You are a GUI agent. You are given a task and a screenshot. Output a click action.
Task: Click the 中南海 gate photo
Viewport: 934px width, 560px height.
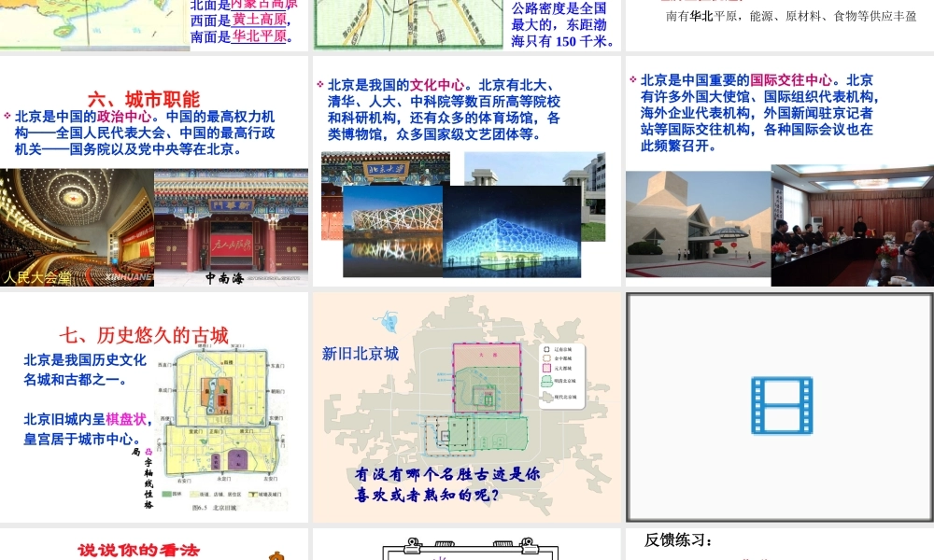231,228
